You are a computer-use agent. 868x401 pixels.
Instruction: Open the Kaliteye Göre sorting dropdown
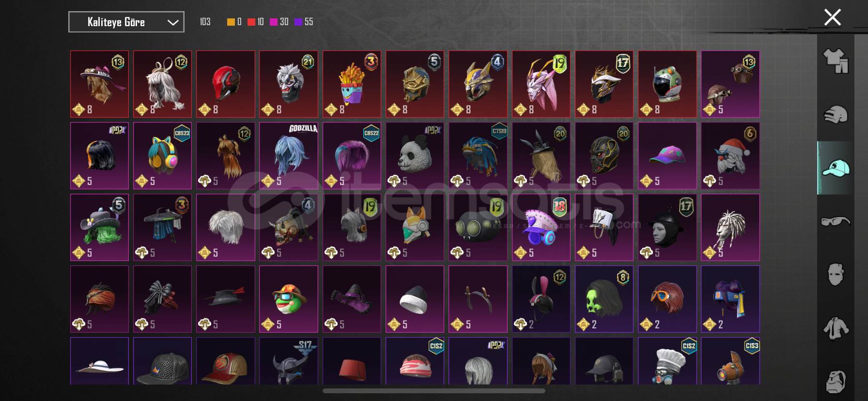click(x=126, y=22)
